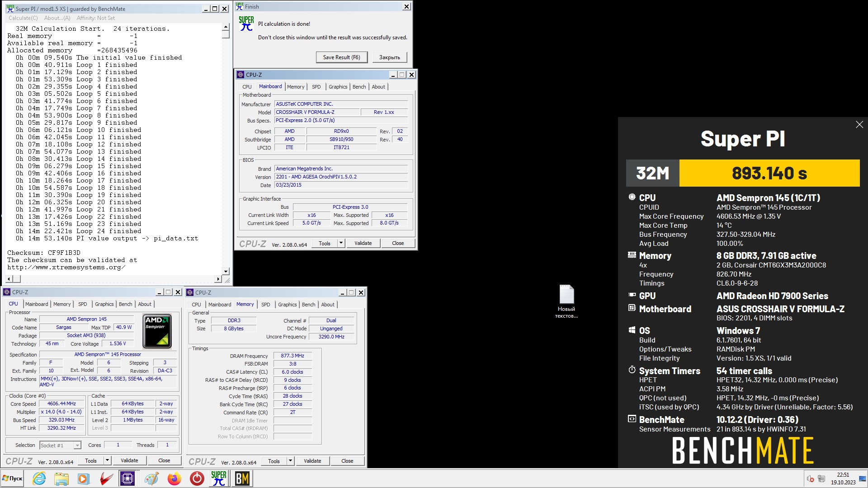This screenshot has height=488, width=868.
Task: Open Paint from the taskbar palette icon
Action: (x=151, y=479)
